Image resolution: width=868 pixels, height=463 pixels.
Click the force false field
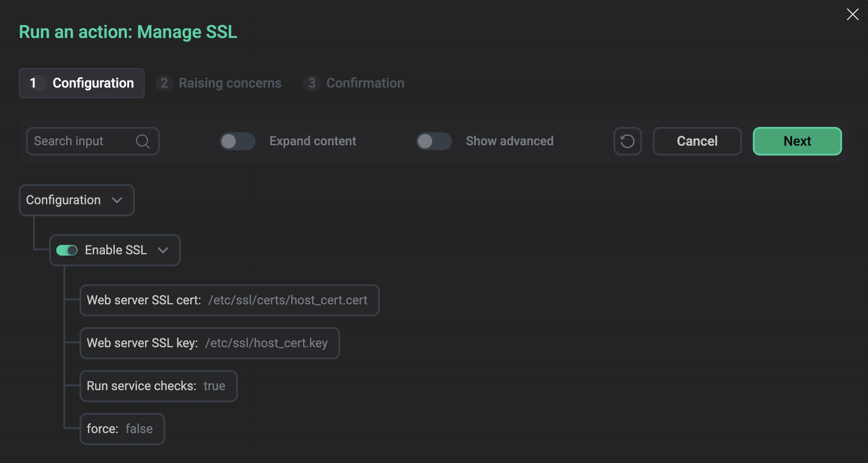122,429
